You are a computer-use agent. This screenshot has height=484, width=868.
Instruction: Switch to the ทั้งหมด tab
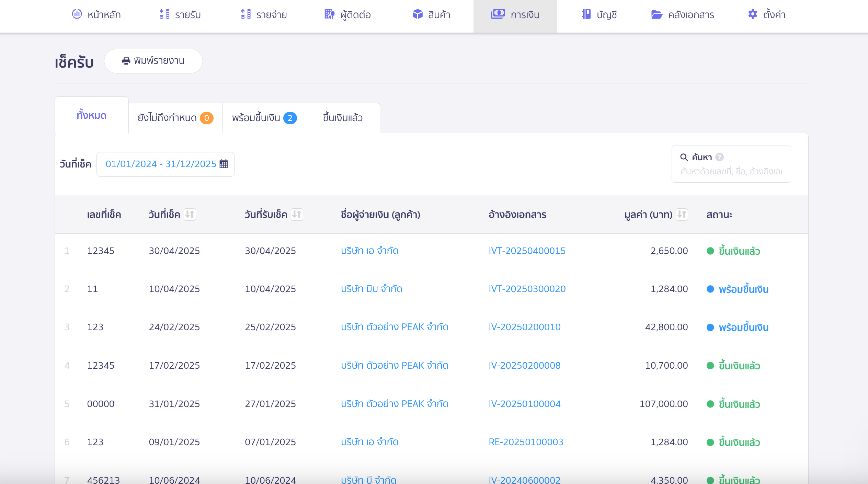pyautogui.click(x=92, y=115)
